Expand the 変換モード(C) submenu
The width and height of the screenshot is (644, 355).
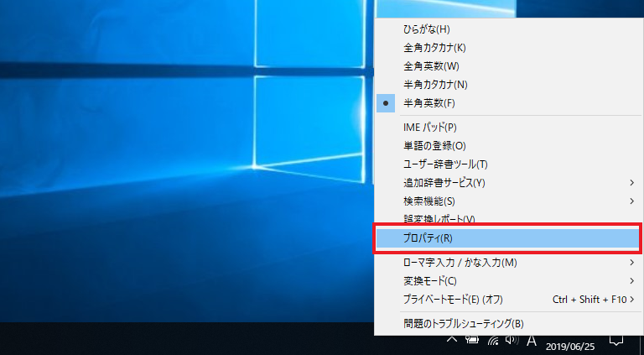[x=429, y=280]
